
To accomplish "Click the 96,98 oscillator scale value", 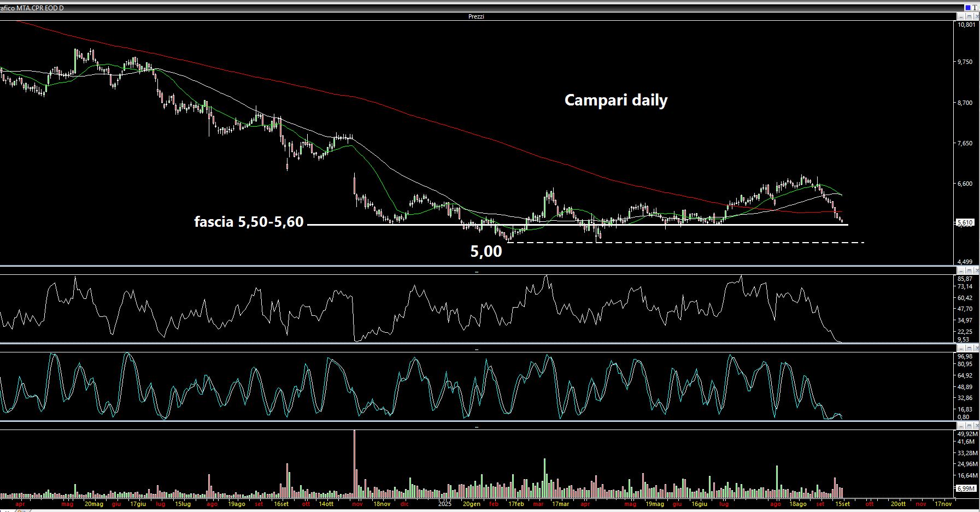I will [x=965, y=356].
